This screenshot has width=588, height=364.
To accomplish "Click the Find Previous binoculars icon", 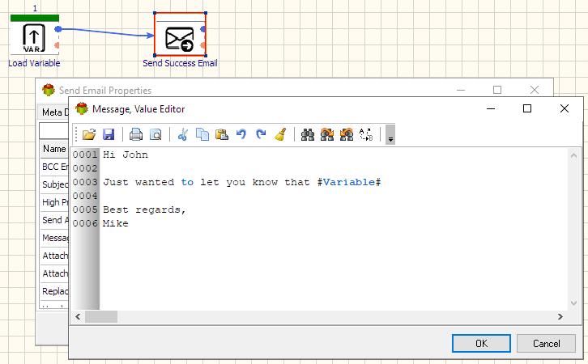I will click(x=347, y=134).
